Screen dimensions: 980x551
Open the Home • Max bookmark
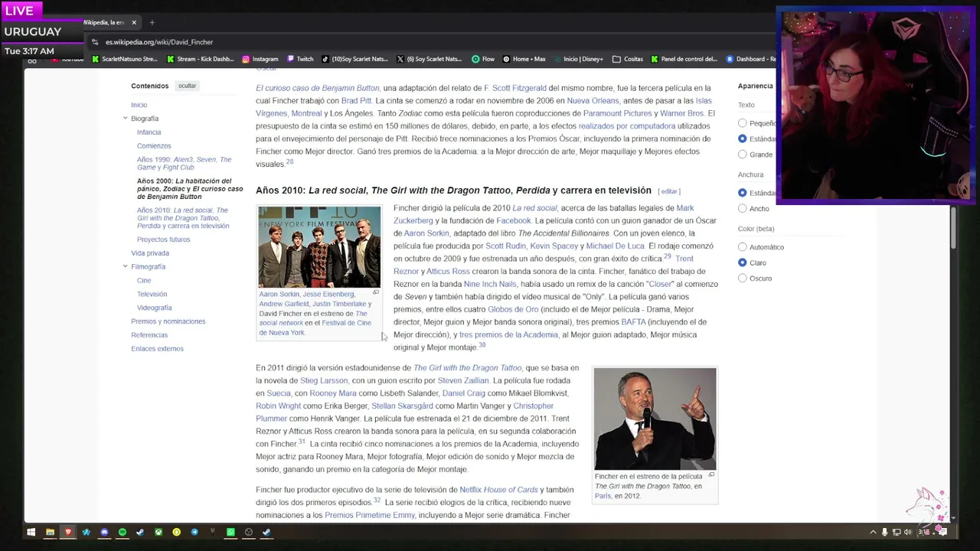coord(524,59)
